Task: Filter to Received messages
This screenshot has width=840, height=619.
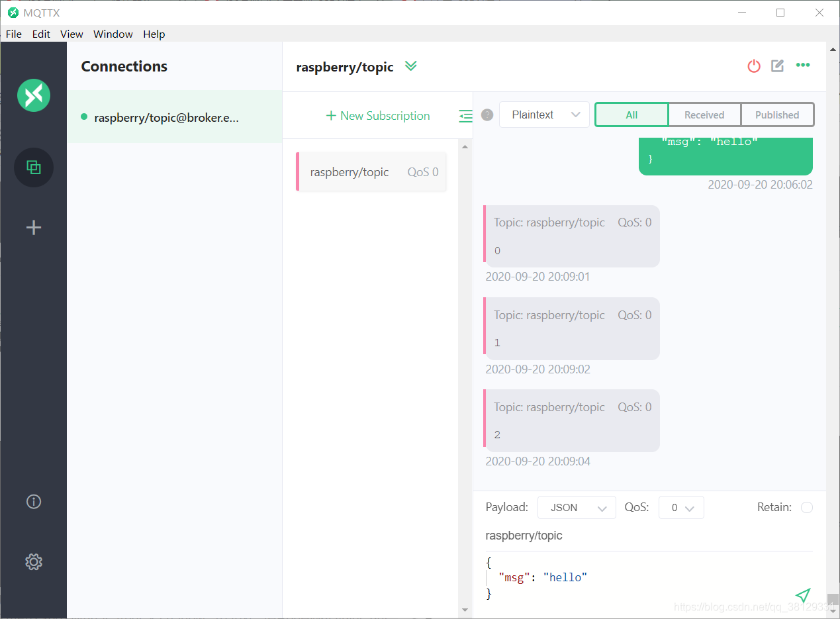Action: click(704, 115)
